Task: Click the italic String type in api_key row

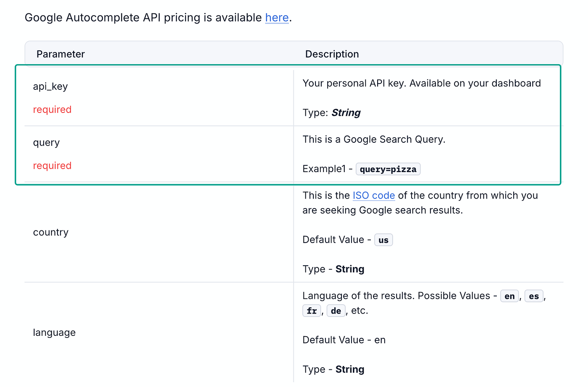Action: [346, 113]
